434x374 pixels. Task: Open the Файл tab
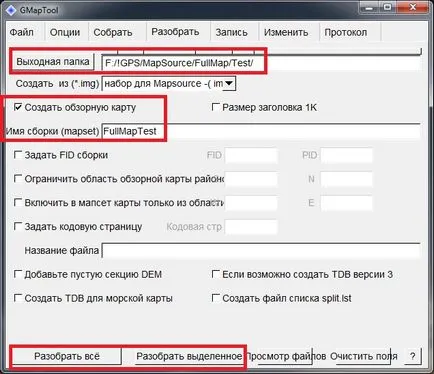pos(22,32)
